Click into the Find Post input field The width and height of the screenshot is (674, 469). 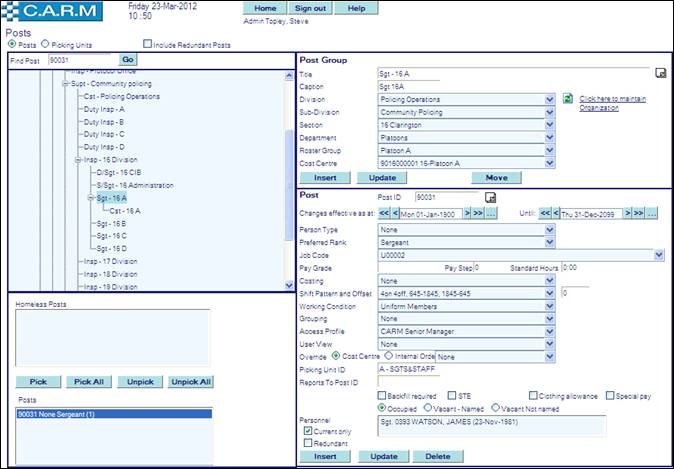point(80,60)
